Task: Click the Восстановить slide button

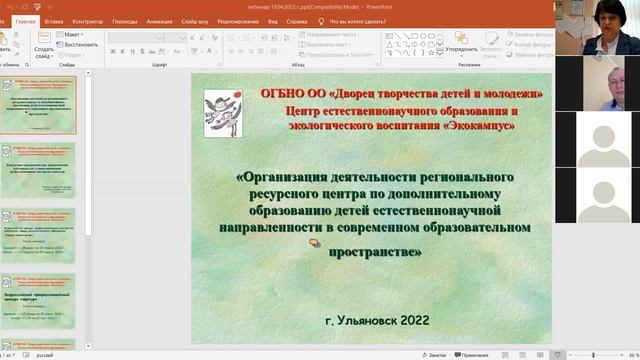Action: [x=78, y=44]
